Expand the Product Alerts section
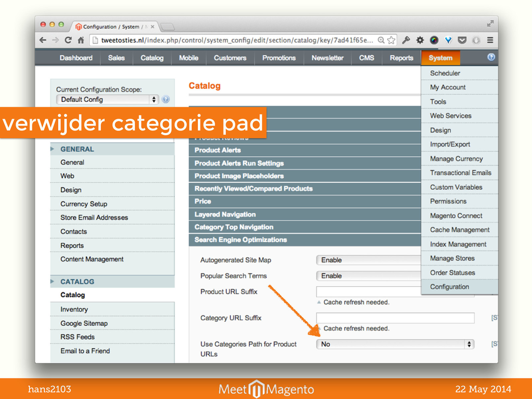The image size is (532, 399). (x=305, y=150)
